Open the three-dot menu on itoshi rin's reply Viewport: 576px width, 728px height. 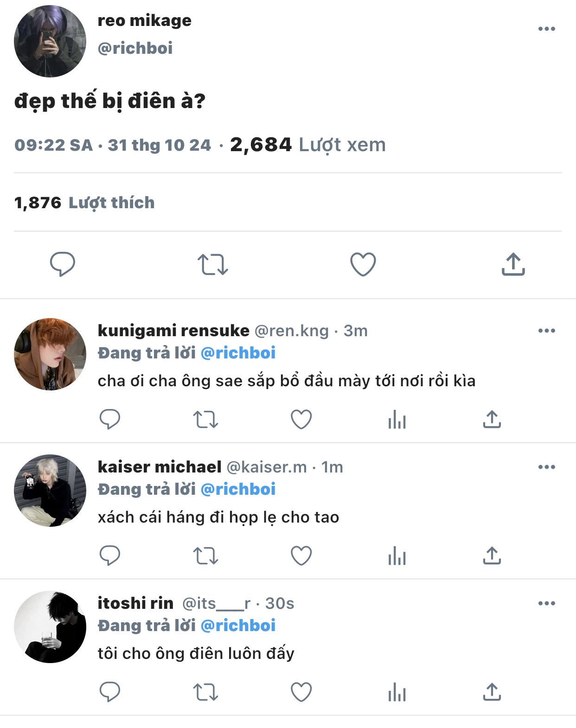click(546, 603)
